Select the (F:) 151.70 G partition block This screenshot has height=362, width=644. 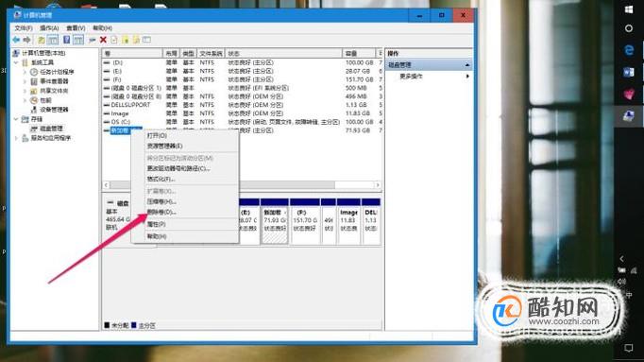point(304,221)
